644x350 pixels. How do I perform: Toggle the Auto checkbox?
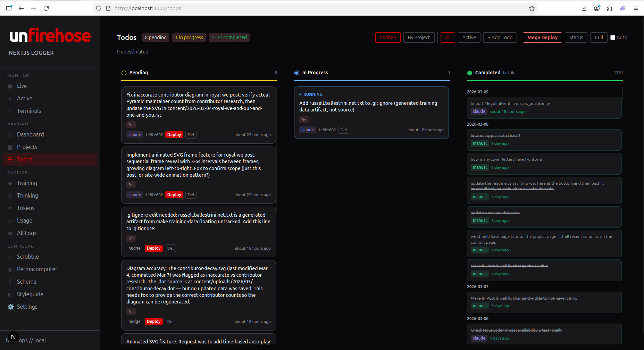(613, 37)
